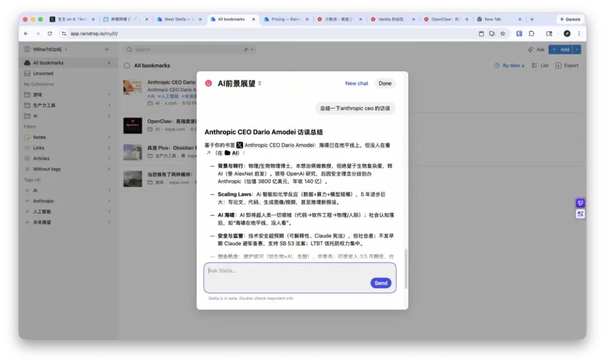This screenshot has width=605, height=364.
Task: Switch to the Pricing — Raindrop browser tab
Action: (x=286, y=19)
